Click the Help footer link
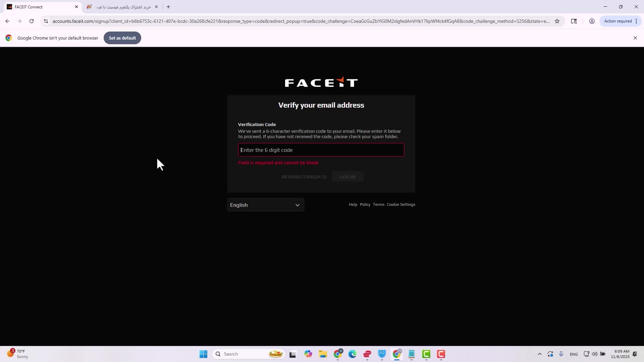Screen dimensions: 644x362 [353, 204]
